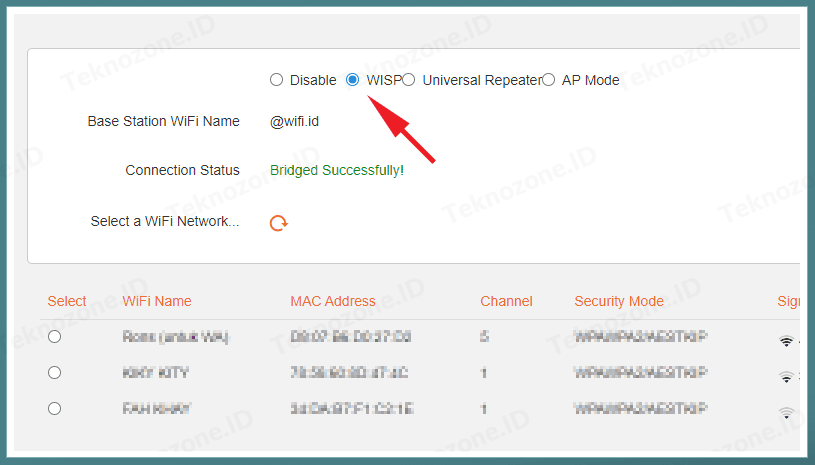Click the signal icon in second network row
This screenshot has width=815, height=465.
[787, 376]
